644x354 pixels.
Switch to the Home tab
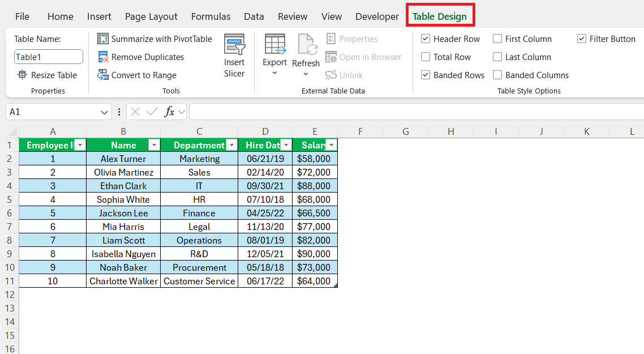click(x=61, y=16)
